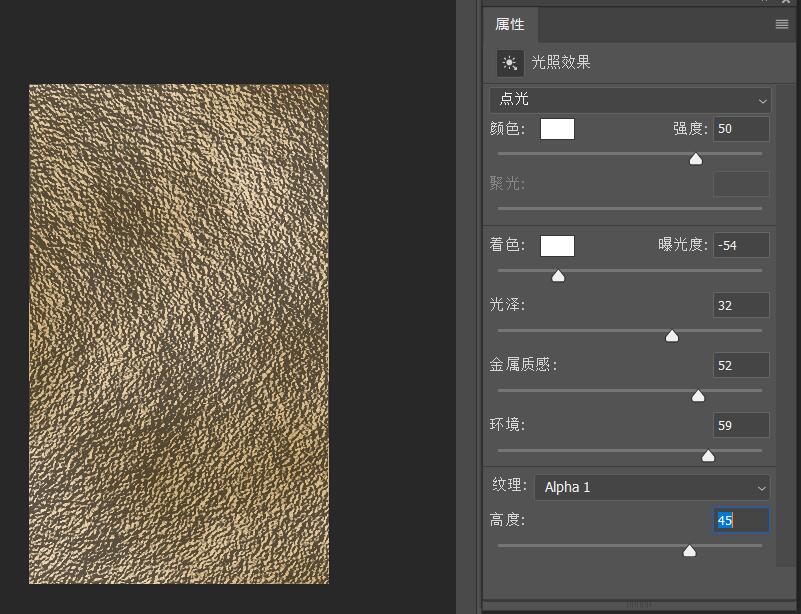Screen dimensions: 801x614
Task: Click the 光泽 slider handle
Action: coord(672,336)
